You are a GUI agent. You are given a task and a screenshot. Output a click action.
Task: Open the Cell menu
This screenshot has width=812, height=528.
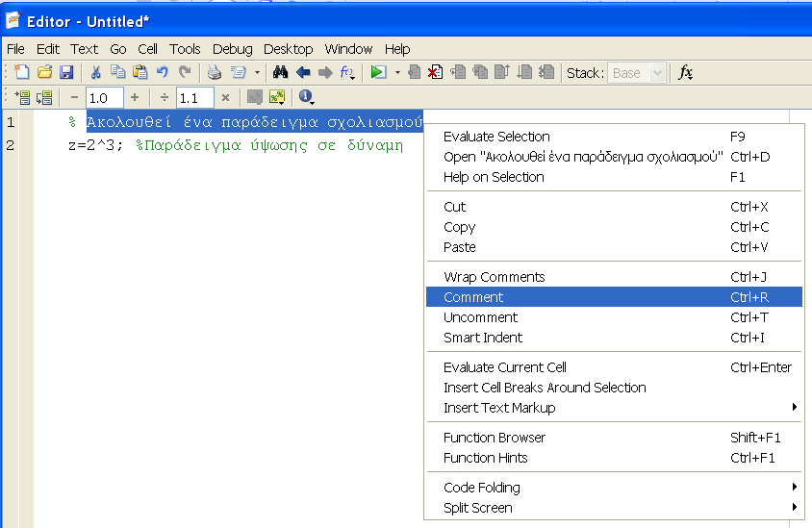pos(147,49)
